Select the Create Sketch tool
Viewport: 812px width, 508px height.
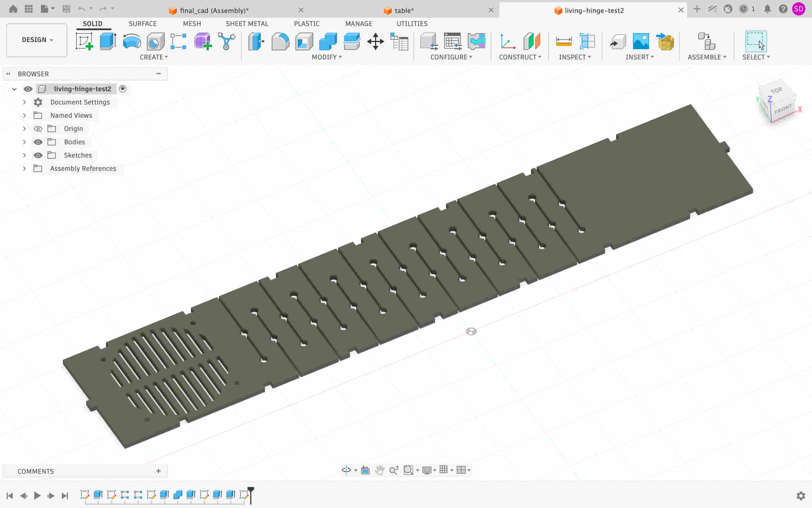84,41
